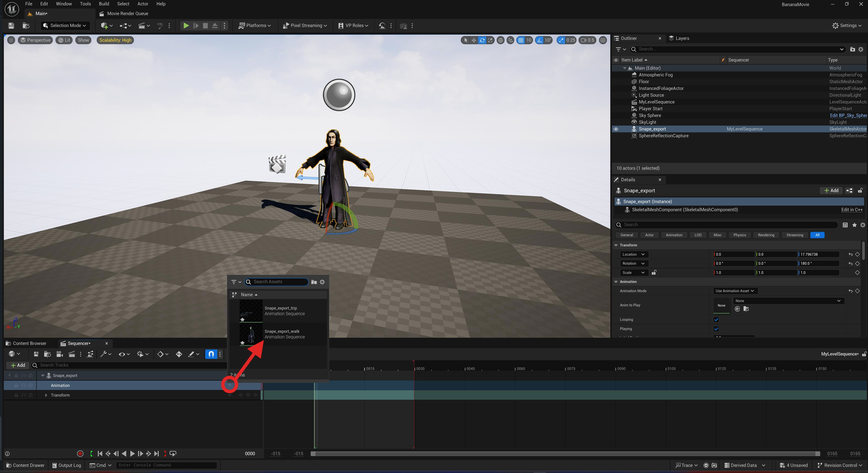Screen dimensions: 868x473
Task: Expand the Transform track in Sequencer
Action: point(46,395)
